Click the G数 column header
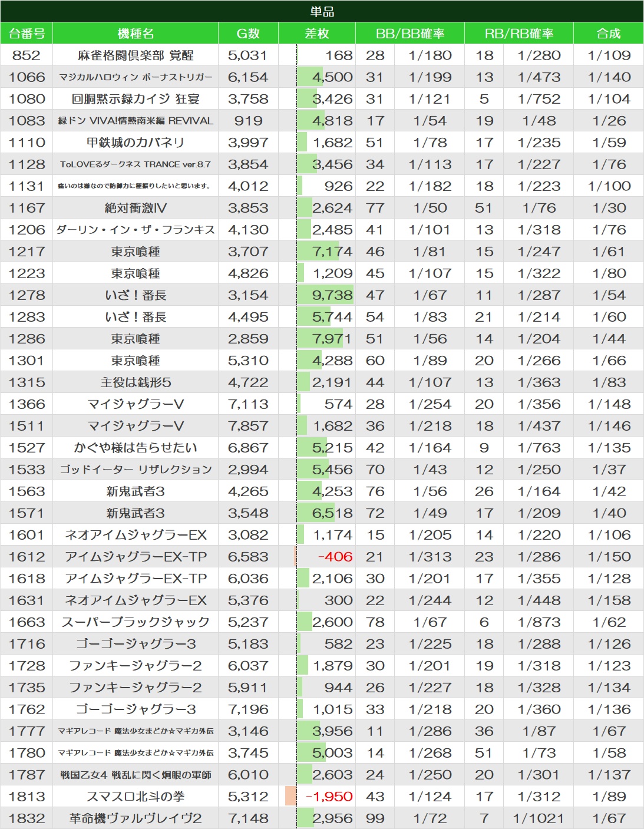 tap(248, 34)
